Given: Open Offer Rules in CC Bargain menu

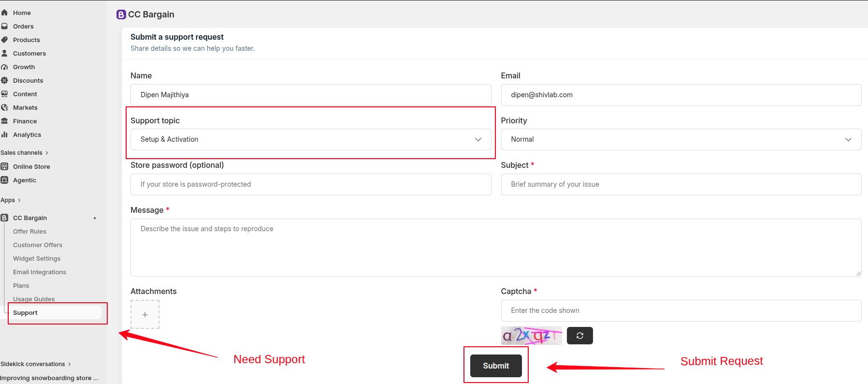Looking at the screenshot, I should click(x=29, y=232).
